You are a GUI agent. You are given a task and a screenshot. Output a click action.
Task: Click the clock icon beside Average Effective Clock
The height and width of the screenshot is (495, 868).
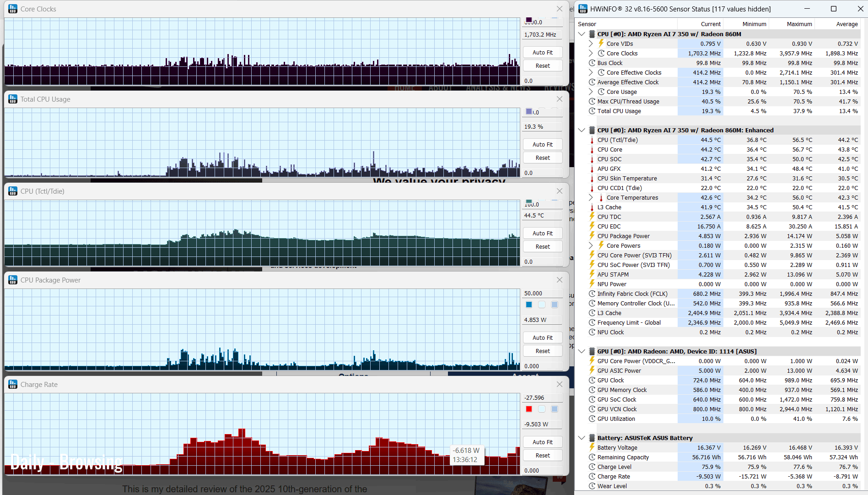click(x=592, y=82)
